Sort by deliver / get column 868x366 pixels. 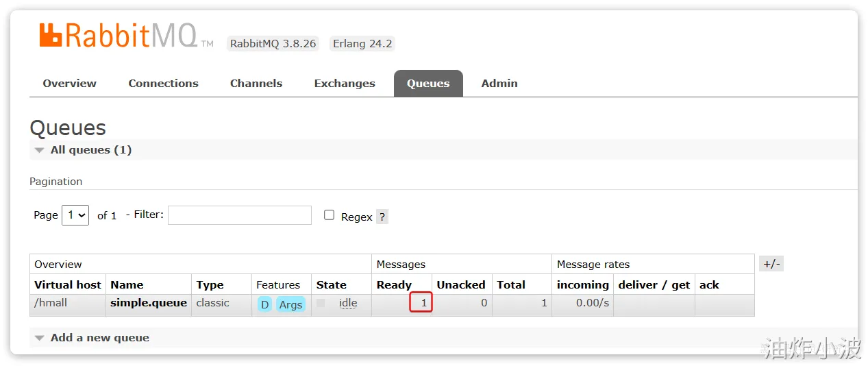coord(654,284)
